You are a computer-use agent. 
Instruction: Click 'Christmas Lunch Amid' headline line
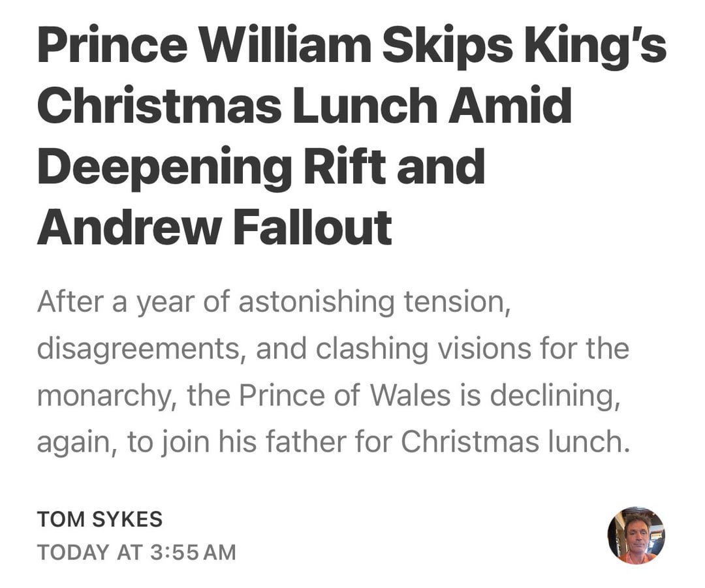pos(304,108)
